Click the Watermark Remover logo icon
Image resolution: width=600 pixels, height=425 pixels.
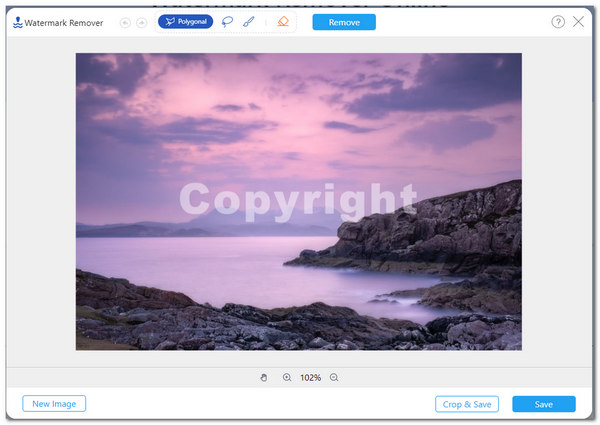click(18, 23)
